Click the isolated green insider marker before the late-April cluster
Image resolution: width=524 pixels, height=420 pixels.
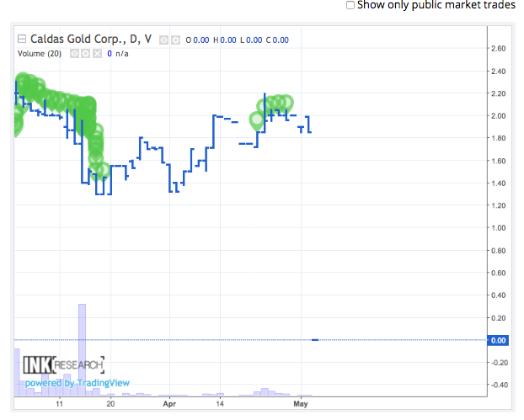coord(256,120)
